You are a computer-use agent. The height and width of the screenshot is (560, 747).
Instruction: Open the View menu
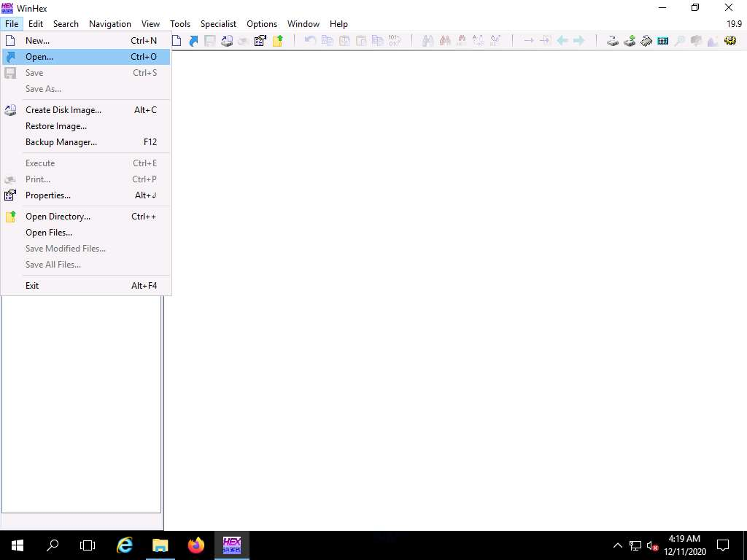click(150, 24)
